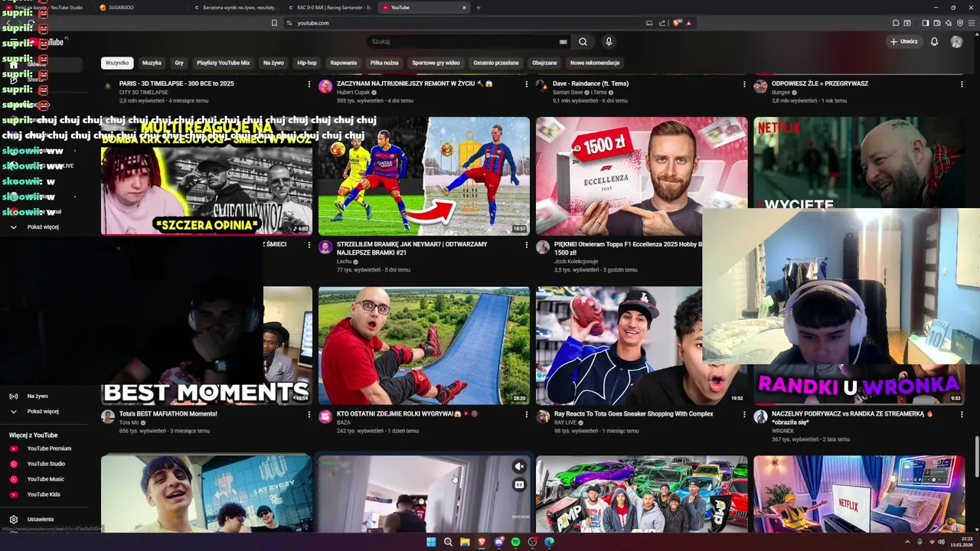980x551 pixels.
Task: Open RAY LIVE channel avatar
Action: tap(543, 416)
